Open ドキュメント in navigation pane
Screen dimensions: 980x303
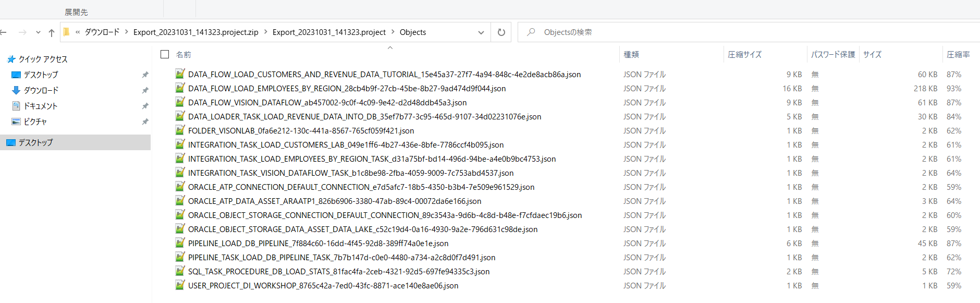41,106
